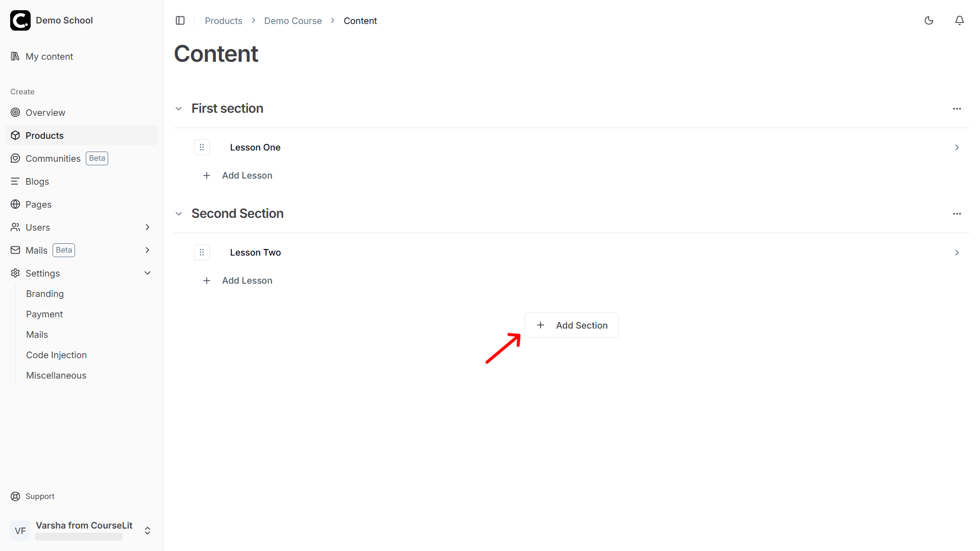The height and width of the screenshot is (551, 980).
Task: Toggle the sidebar panel icon
Action: pos(180,20)
